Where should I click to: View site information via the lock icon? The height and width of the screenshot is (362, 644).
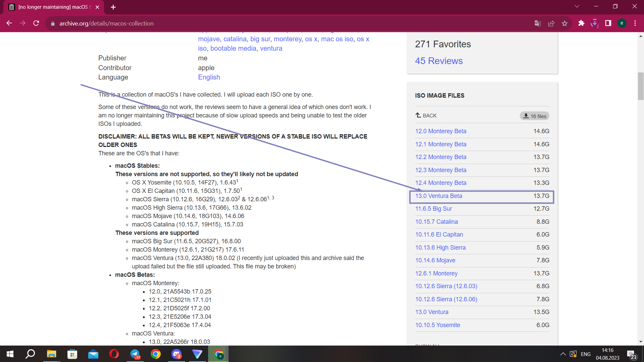(53, 23)
